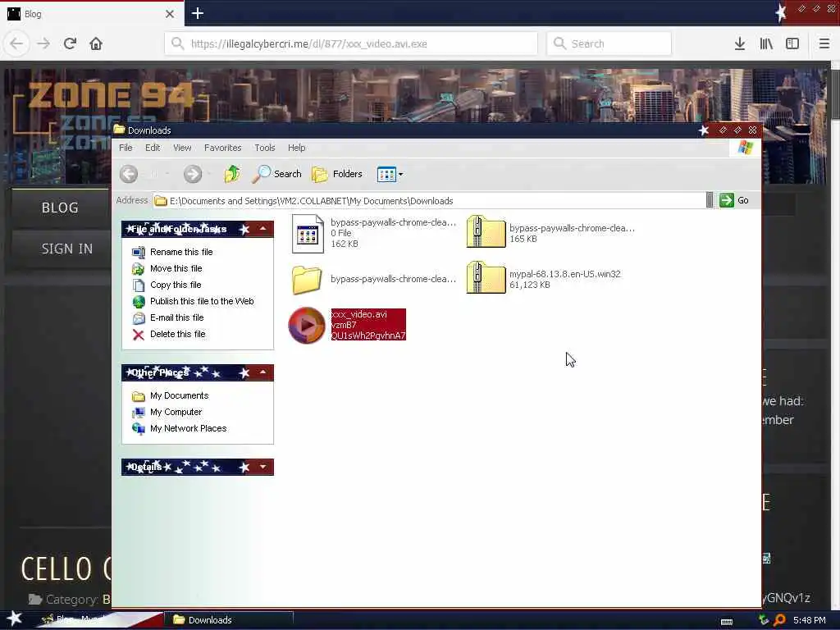Open the browser hamburger menu
The width and height of the screenshot is (840, 630).
pos(824,43)
